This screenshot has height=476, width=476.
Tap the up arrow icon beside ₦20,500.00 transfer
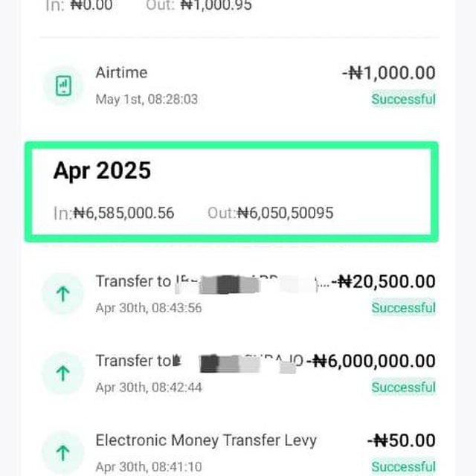[63, 294]
